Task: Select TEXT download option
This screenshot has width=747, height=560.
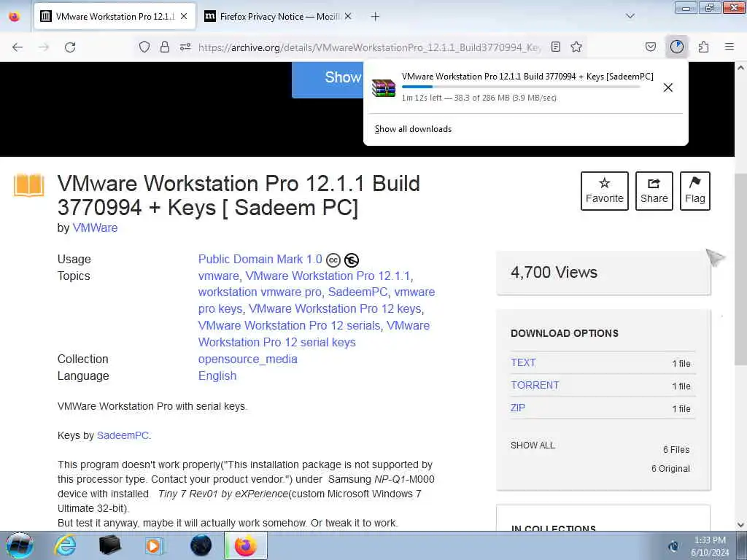Action: point(523,363)
